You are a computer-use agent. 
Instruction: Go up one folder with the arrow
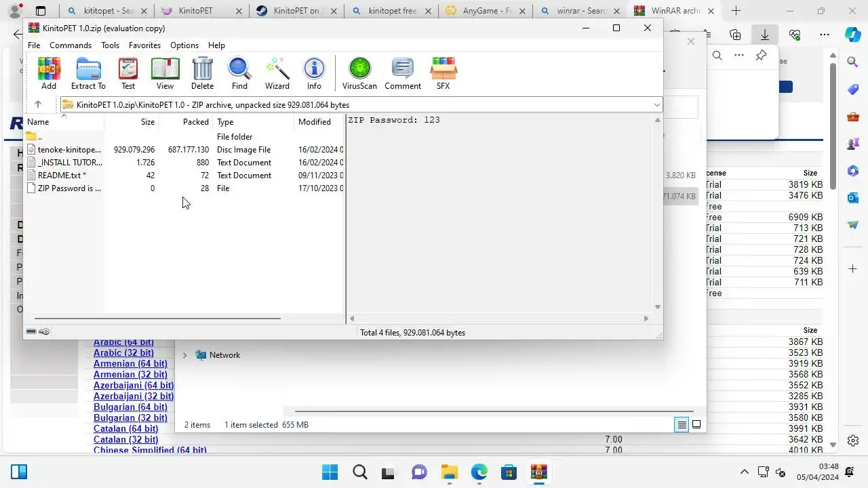[38, 104]
